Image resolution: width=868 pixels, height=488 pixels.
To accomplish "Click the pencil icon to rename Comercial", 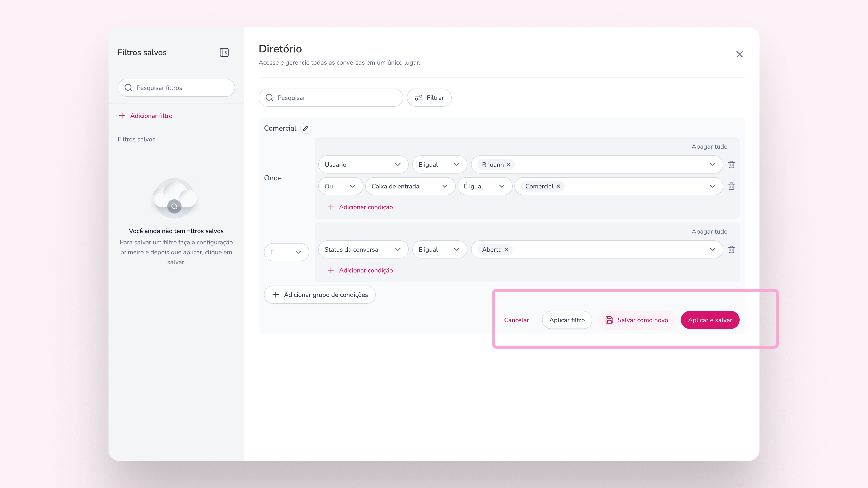I will coord(305,128).
